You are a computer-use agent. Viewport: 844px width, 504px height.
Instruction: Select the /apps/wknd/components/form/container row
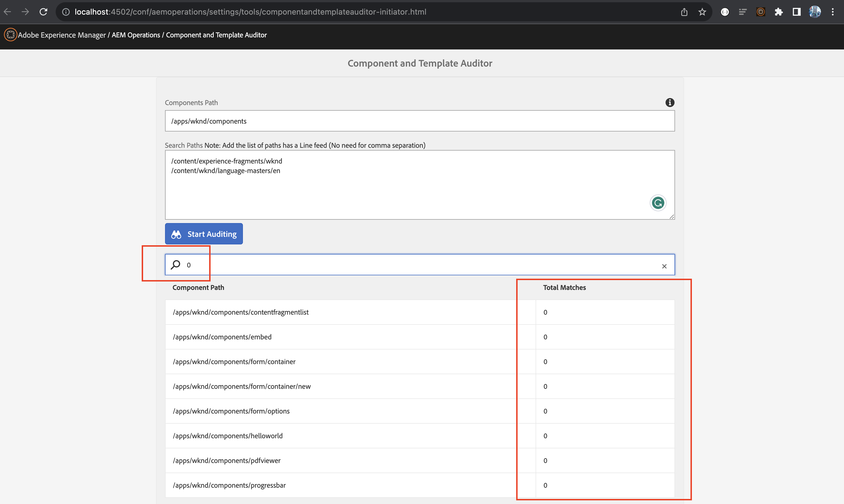(x=420, y=362)
